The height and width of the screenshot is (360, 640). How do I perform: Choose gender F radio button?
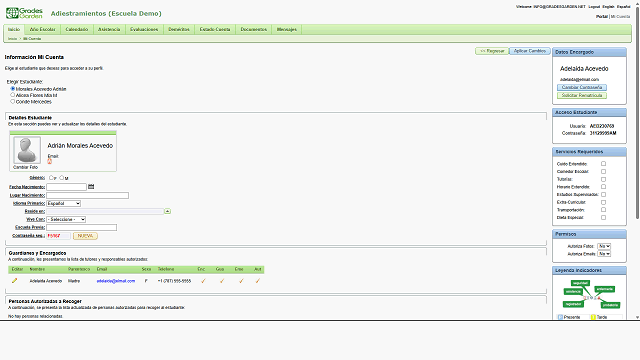click(x=51, y=178)
